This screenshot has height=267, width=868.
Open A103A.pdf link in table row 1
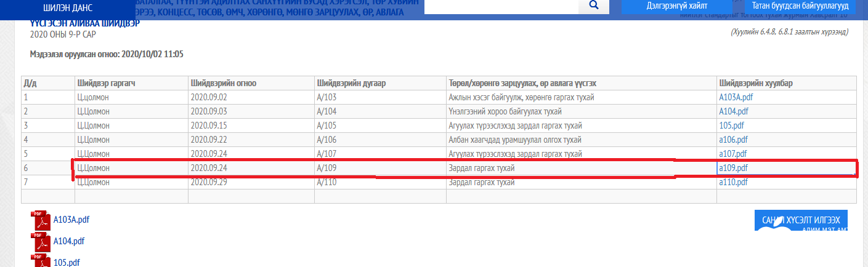[735, 97]
